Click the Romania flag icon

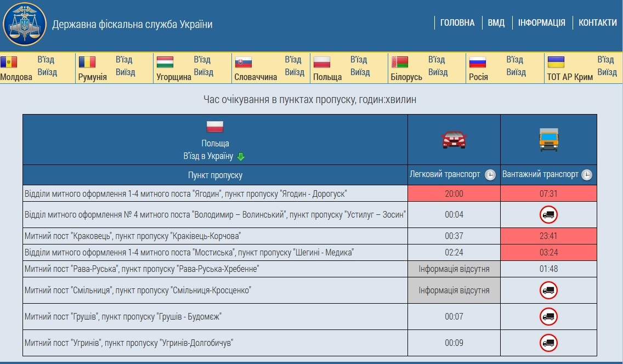(x=87, y=62)
